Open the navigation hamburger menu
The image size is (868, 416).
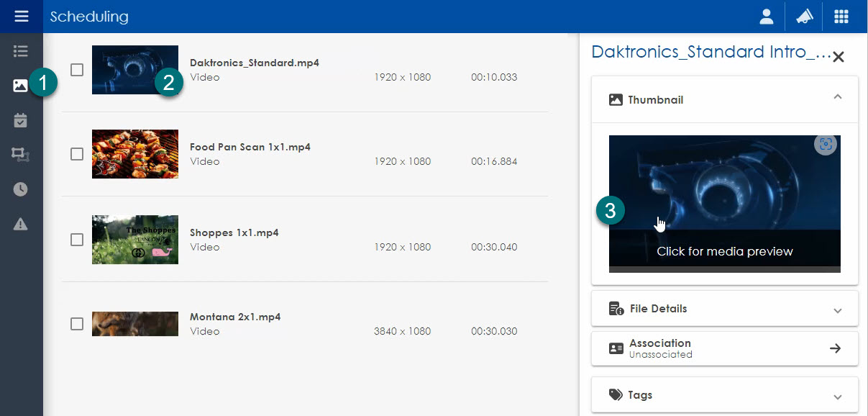20,16
